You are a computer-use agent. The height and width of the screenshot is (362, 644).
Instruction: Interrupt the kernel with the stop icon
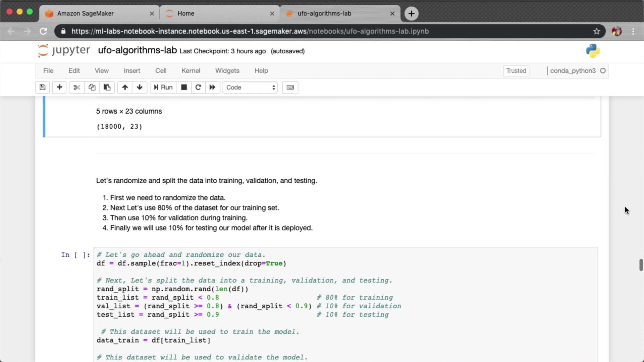pyautogui.click(x=184, y=87)
